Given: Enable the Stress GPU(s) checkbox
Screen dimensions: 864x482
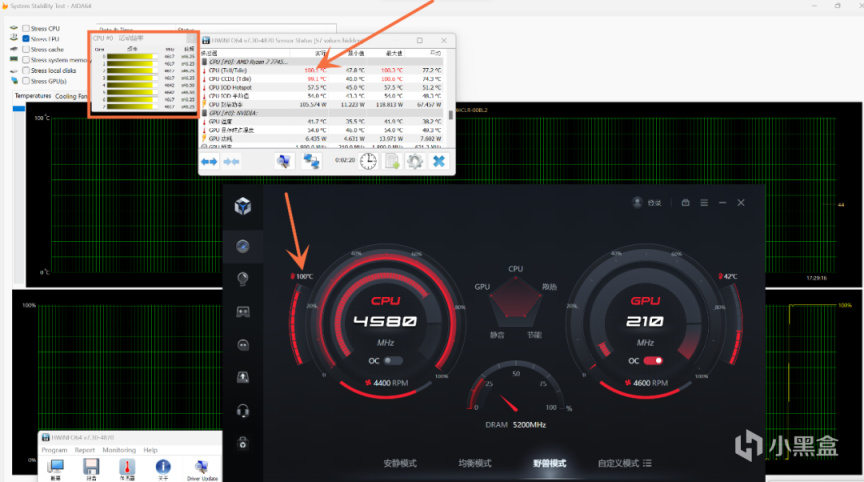Looking at the screenshot, I should (x=26, y=81).
